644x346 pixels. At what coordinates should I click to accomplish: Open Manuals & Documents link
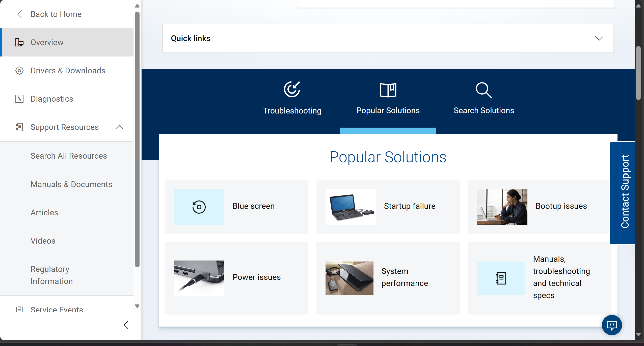pos(71,184)
